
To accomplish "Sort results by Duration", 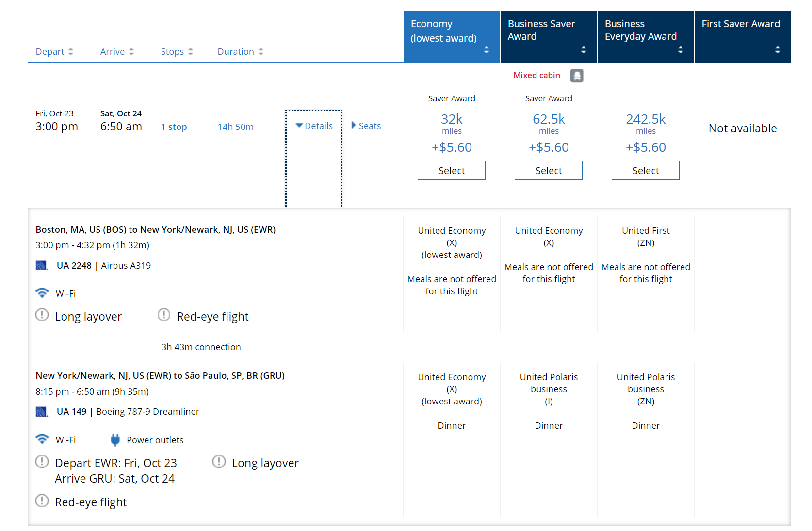I will (x=241, y=52).
